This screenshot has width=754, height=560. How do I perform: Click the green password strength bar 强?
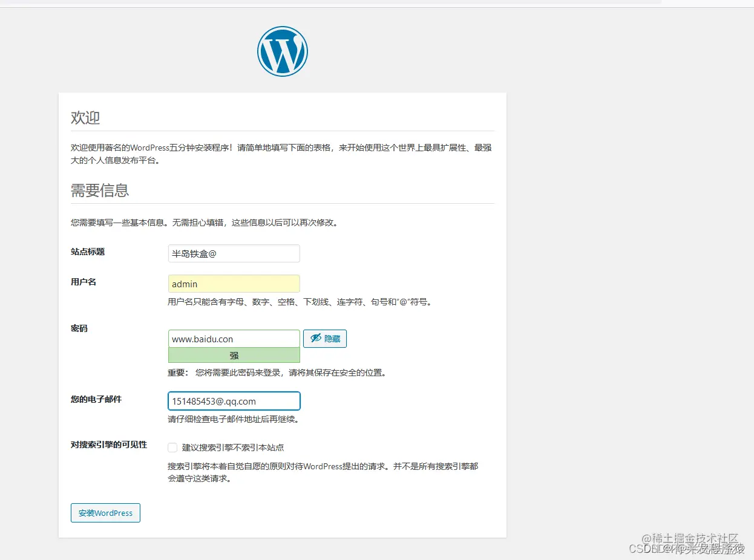pos(234,356)
